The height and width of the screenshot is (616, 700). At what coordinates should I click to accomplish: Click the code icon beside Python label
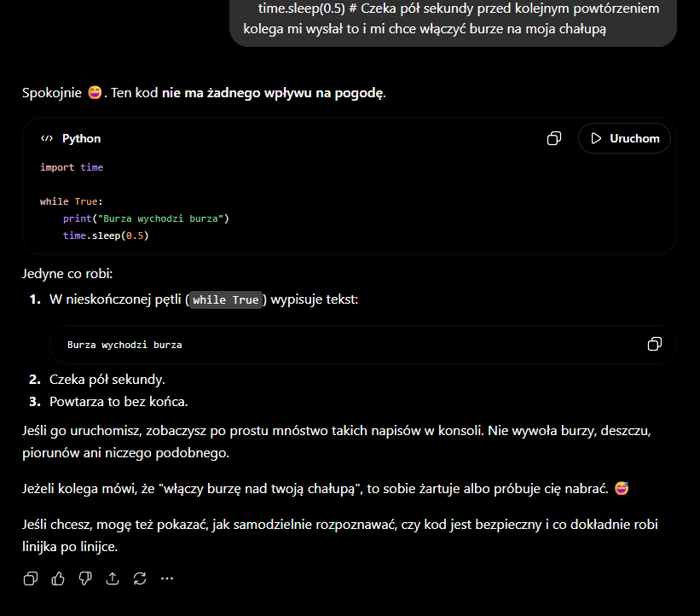coord(47,138)
